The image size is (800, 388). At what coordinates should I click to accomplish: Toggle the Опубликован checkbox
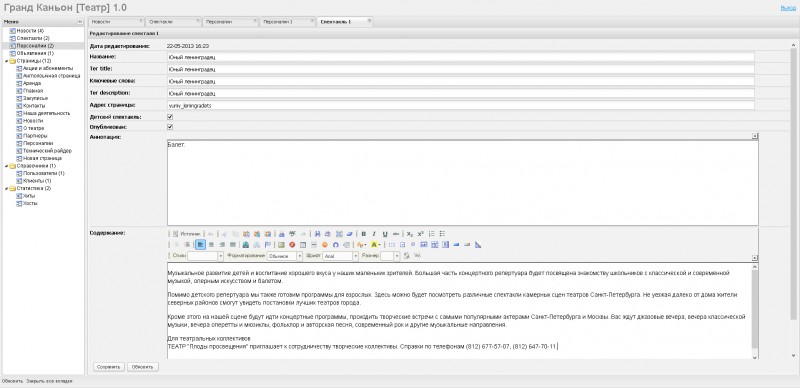170,127
